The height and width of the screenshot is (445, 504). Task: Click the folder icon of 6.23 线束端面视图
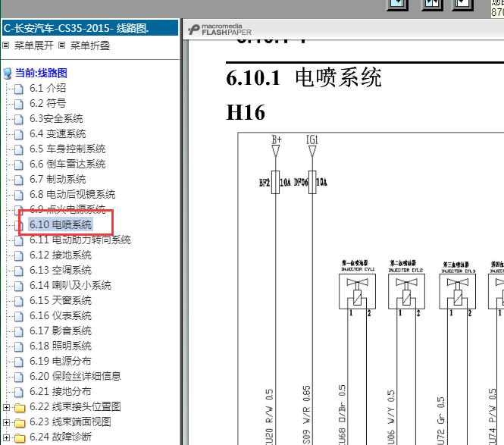tap(20, 423)
